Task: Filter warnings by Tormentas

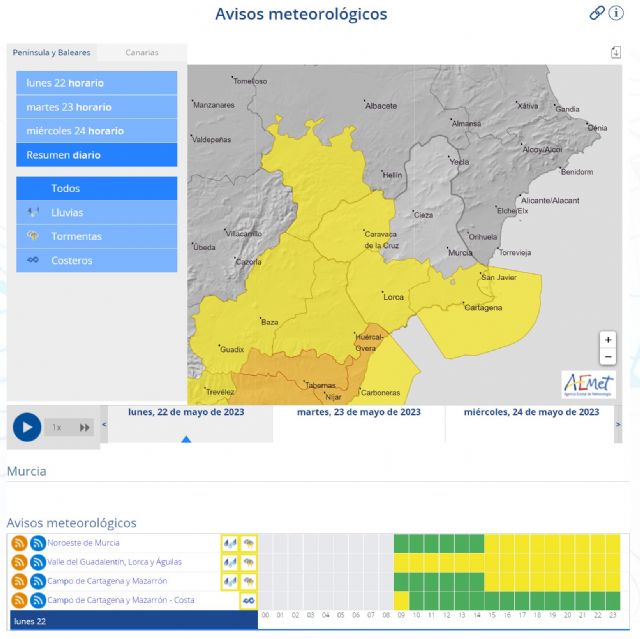Action: click(97, 236)
